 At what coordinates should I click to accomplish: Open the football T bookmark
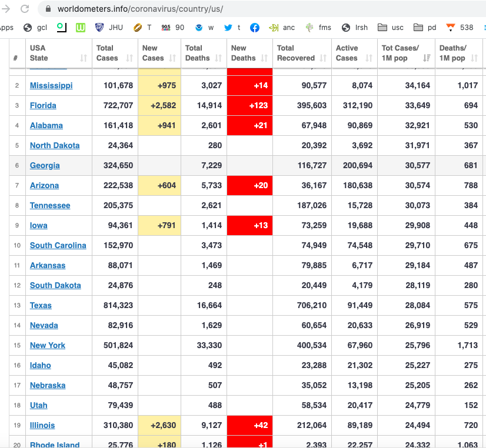coord(138,28)
